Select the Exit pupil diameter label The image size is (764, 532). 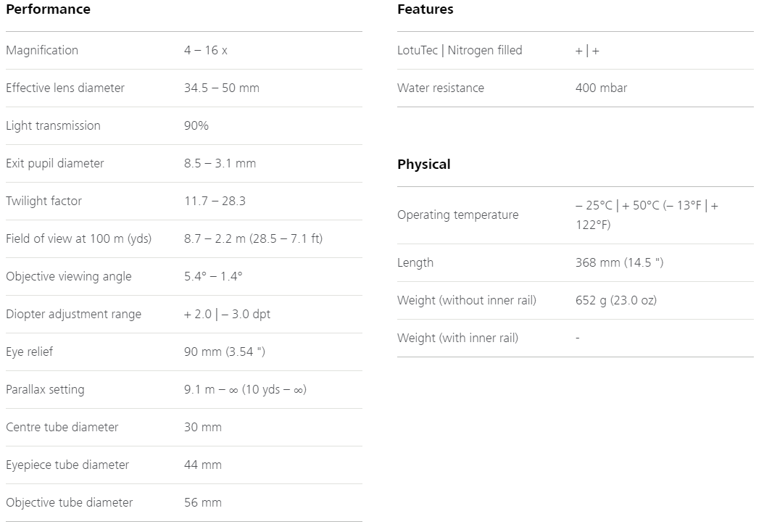coord(55,163)
